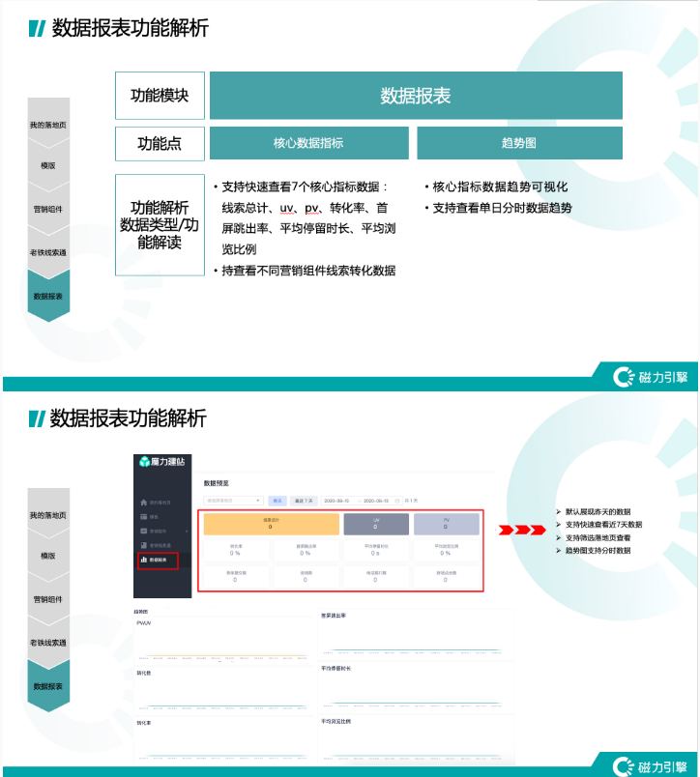Viewport: 700px width, 777px height.
Task: Click the 模板 grid icon in the dark sidebar
Action: pyautogui.click(x=143, y=517)
